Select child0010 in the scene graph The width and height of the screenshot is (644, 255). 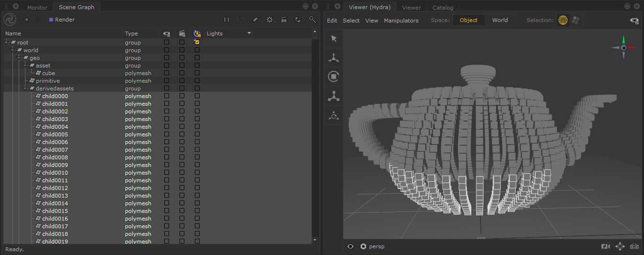55,173
